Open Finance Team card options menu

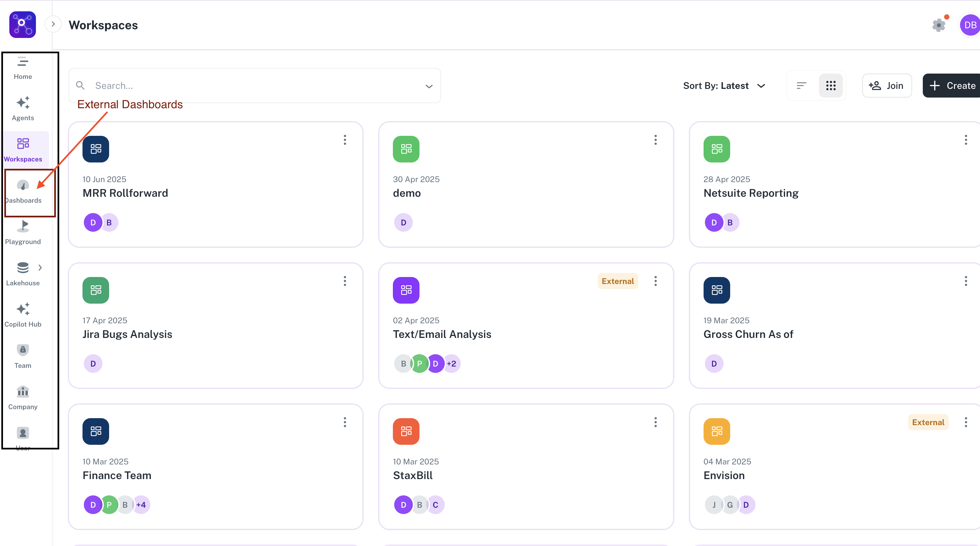point(345,422)
